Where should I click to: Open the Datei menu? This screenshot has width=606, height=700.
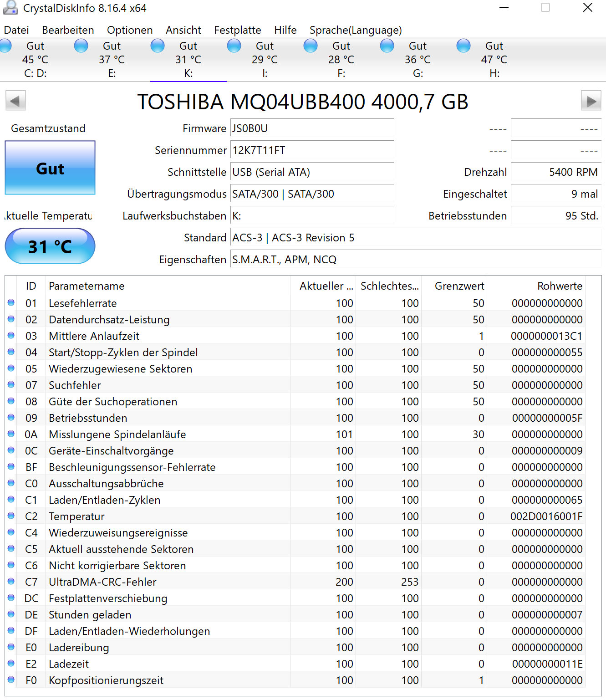coord(16,30)
